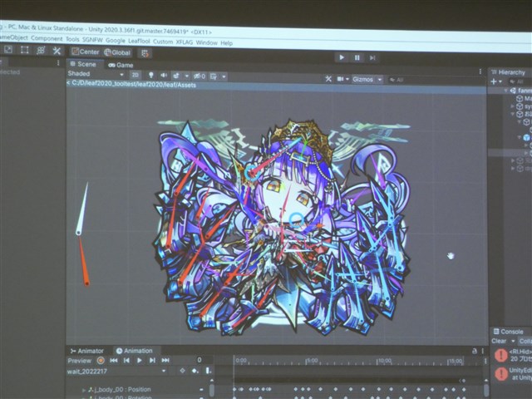Open the scene camera settings icon
This screenshot has height=399, width=532.
tap(342, 79)
